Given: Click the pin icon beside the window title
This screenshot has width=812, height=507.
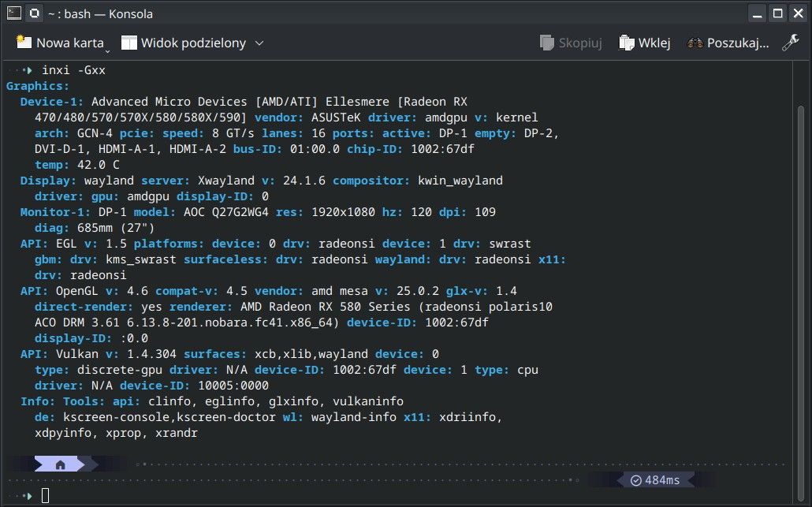Looking at the screenshot, I should coord(35,13).
